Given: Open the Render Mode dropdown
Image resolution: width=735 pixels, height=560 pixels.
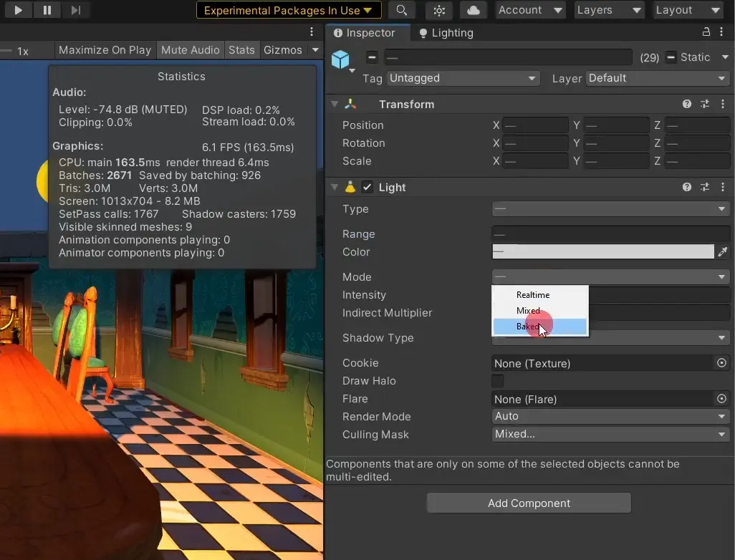Looking at the screenshot, I should click(x=610, y=416).
